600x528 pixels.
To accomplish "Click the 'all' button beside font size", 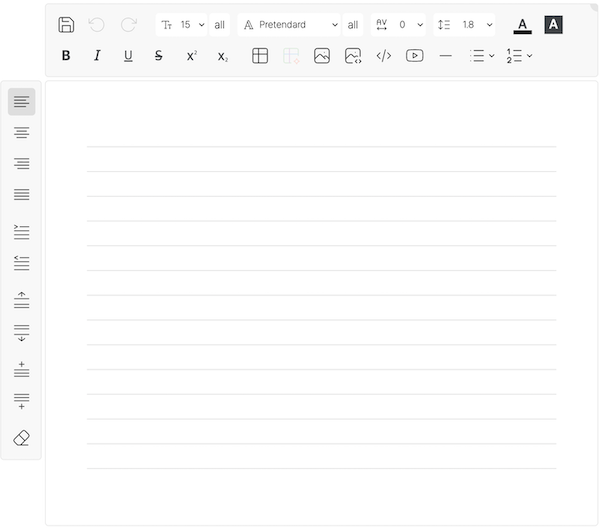I will coord(220,25).
